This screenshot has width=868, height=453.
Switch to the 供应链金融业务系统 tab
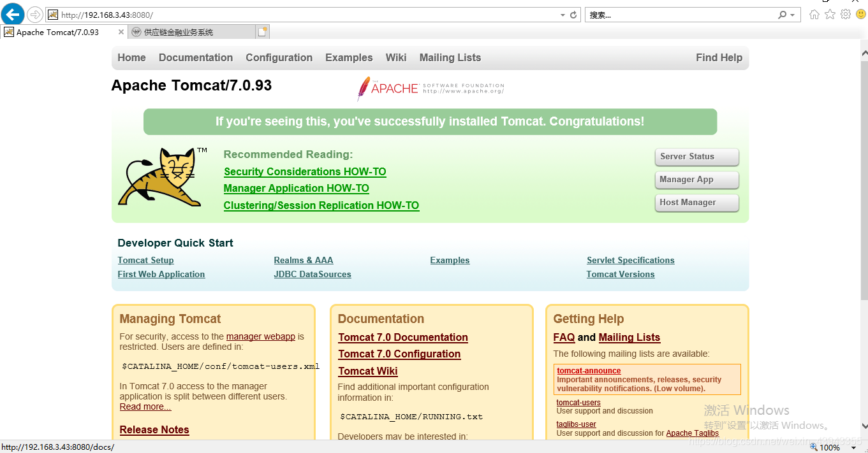[192, 32]
